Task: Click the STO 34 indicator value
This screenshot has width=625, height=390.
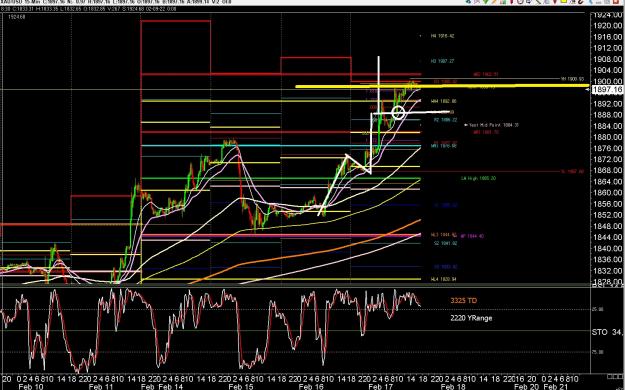Action: pos(607,332)
